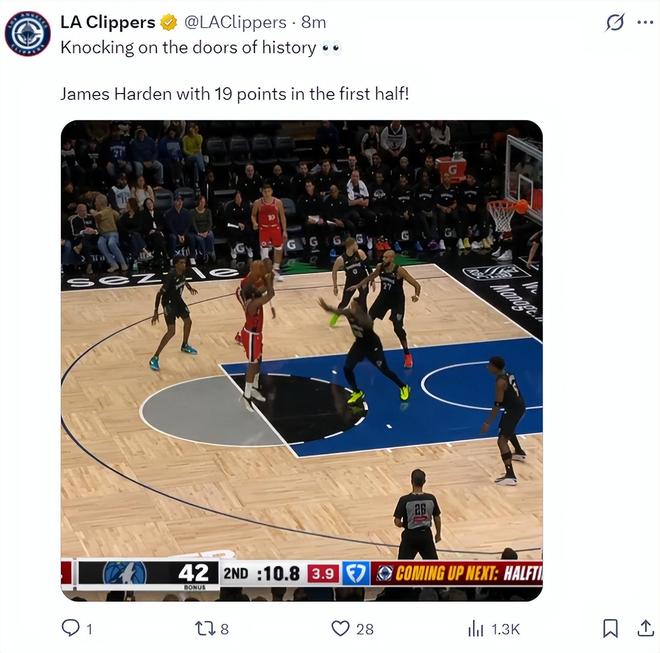Play the basketball video clip
The image size is (660, 653).
click(x=302, y=360)
